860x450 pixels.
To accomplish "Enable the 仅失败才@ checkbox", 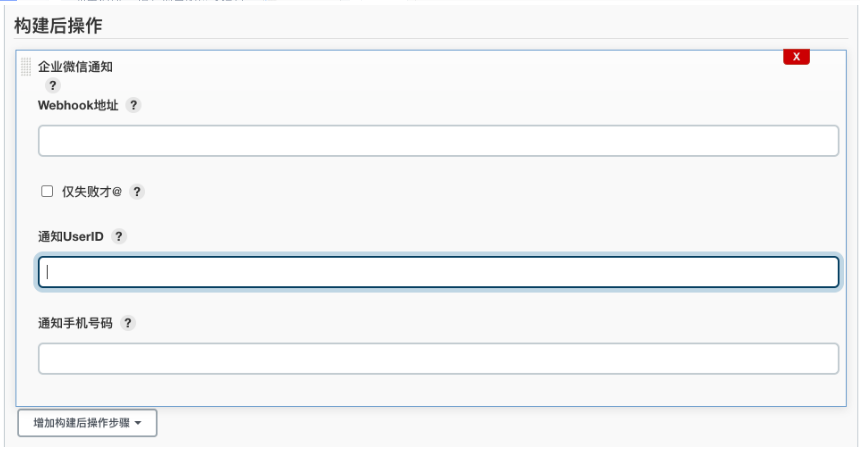I will coord(47,191).
